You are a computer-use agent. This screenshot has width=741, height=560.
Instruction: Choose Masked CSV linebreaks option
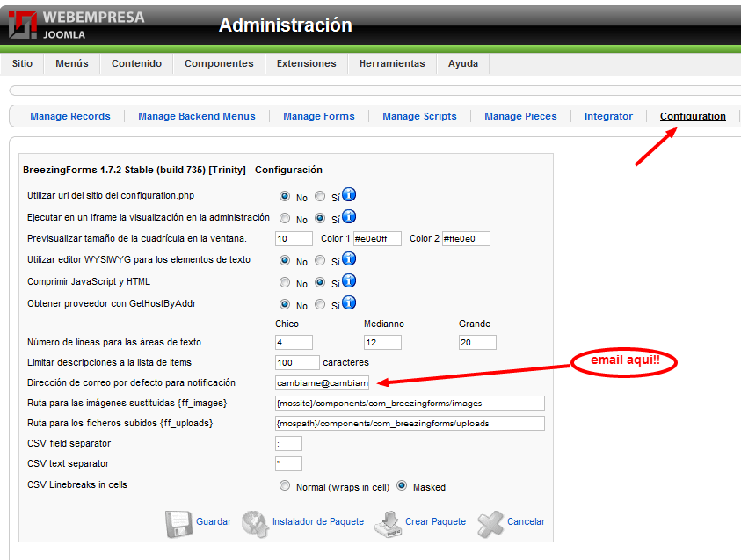tap(402, 485)
